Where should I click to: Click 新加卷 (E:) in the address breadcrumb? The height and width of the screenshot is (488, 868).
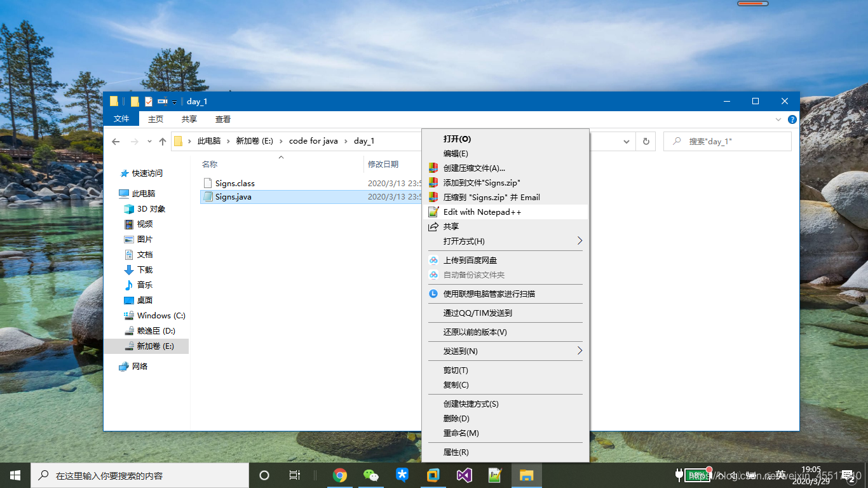pyautogui.click(x=254, y=141)
